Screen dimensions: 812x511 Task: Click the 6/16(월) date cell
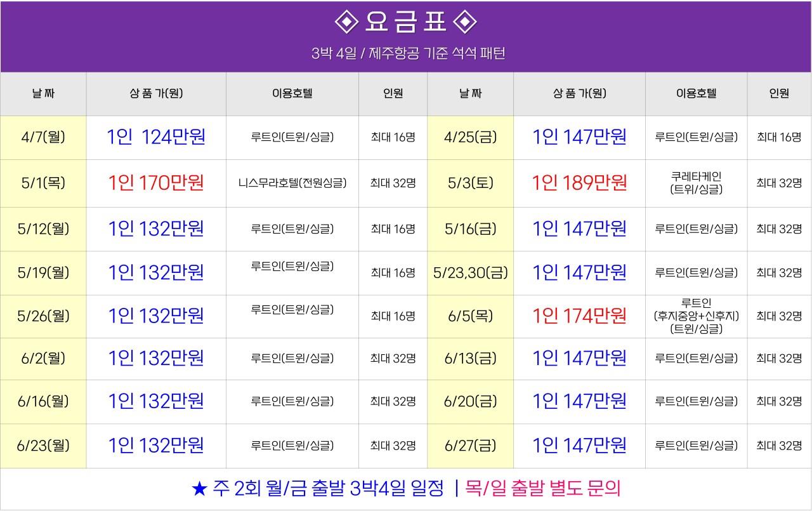[43, 402]
